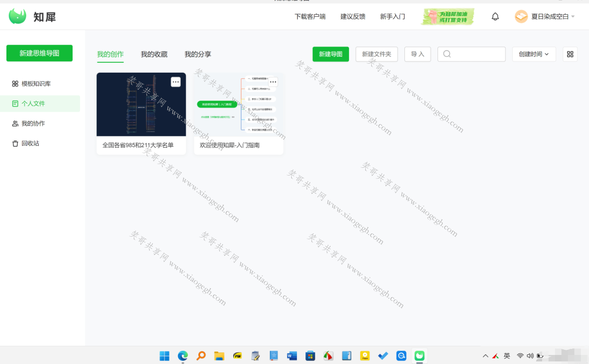Open the 全国各省985和211大学名单 thumbnail
This screenshot has height=364, width=589.
point(141,105)
